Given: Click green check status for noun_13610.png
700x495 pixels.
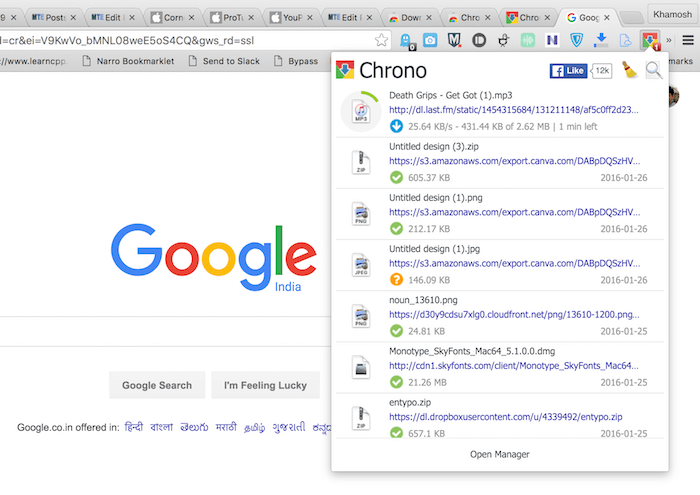Looking at the screenshot, I should 396,331.
